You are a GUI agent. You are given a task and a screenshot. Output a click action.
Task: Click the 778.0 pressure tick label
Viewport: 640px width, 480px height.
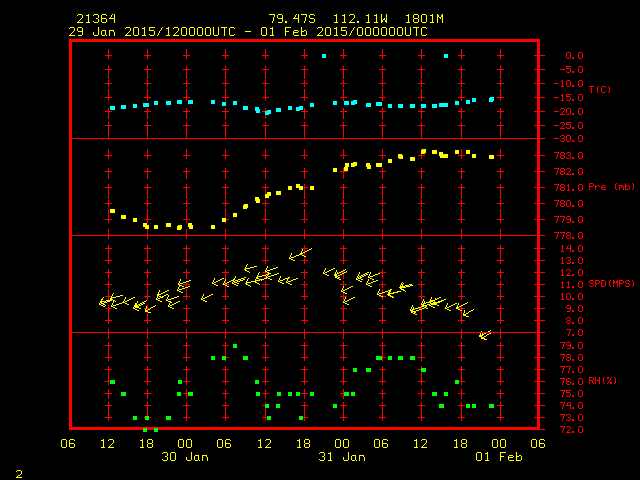(x=569, y=236)
